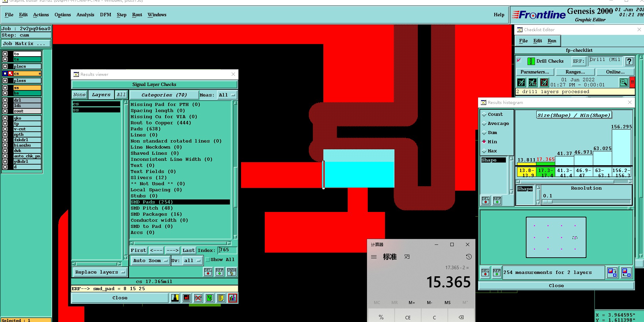Image resolution: width=644 pixels, height=322 pixels.
Task: Click the Ranges... button
Action: pos(575,72)
